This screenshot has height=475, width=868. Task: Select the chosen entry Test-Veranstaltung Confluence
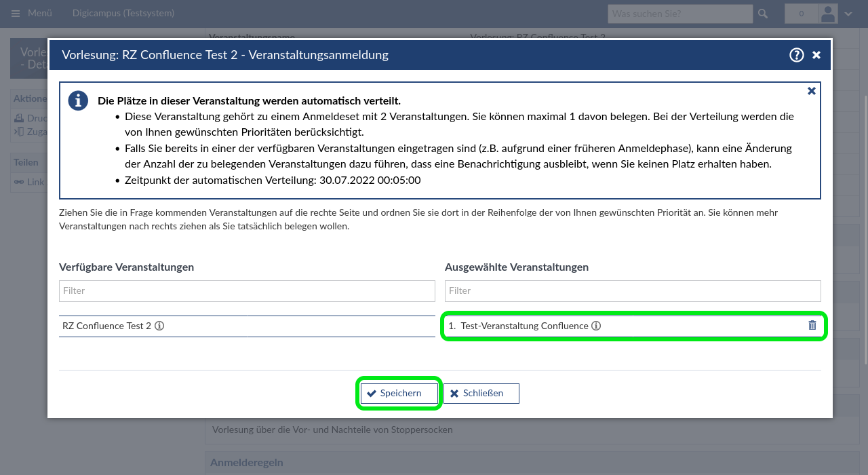pyautogui.click(x=524, y=326)
